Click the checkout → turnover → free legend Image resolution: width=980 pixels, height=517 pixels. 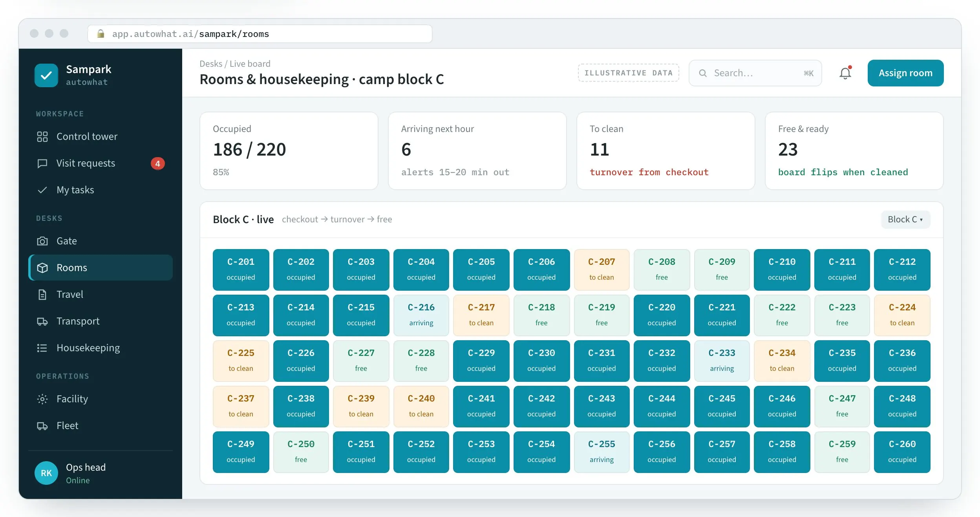click(337, 220)
